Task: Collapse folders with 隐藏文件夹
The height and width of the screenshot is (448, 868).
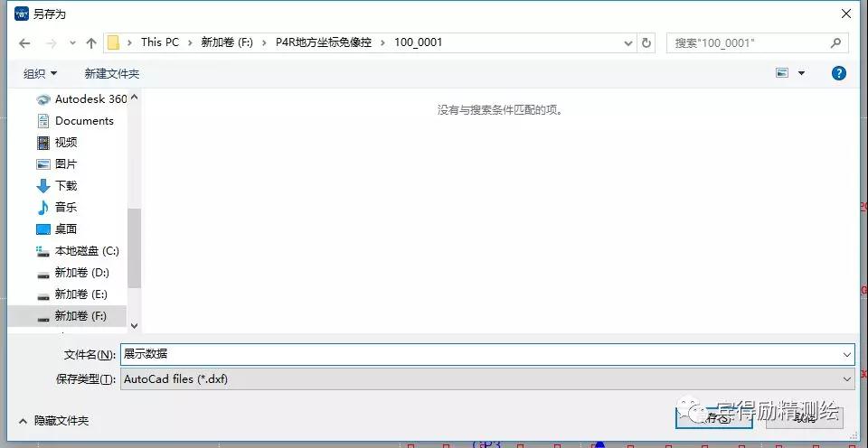Action: click(54, 420)
